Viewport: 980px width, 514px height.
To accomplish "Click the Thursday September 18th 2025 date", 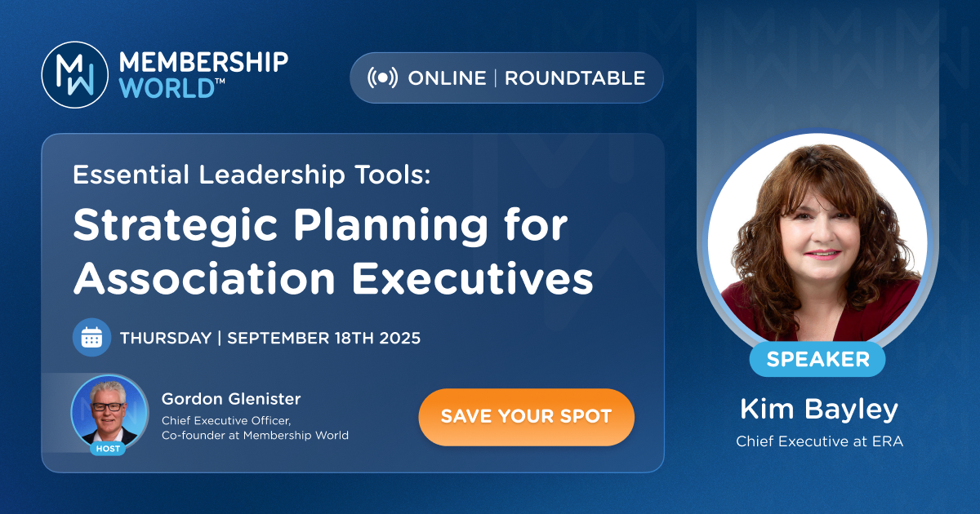I will point(270,338).
